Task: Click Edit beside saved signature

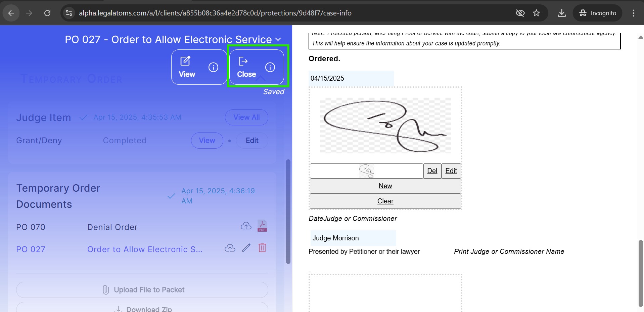Action: [x=451, y=171]
